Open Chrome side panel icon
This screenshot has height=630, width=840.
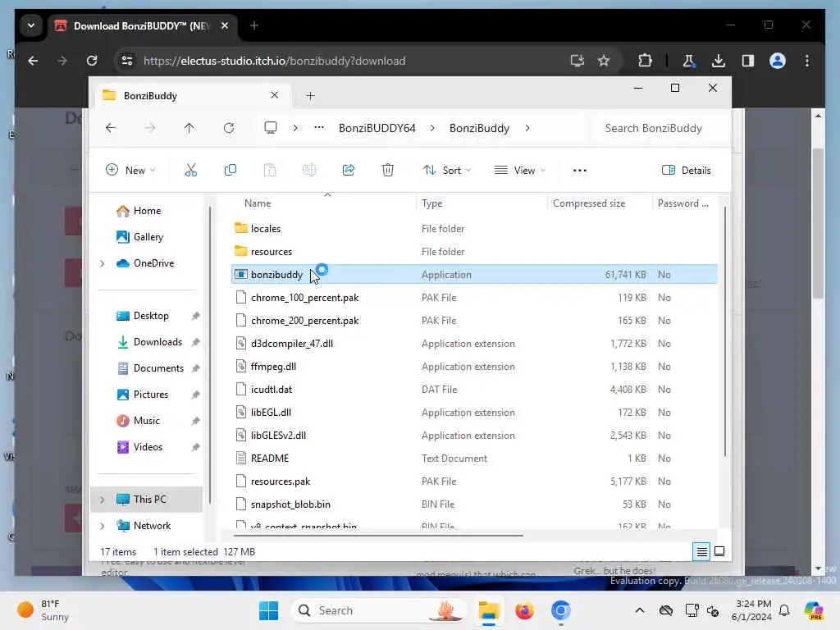tap(748, 61)
